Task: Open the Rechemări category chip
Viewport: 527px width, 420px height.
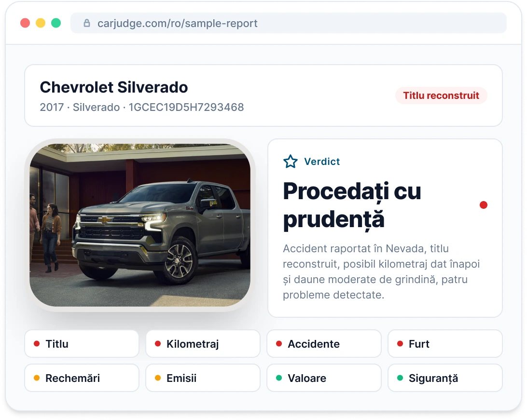Action: point(82,378)
